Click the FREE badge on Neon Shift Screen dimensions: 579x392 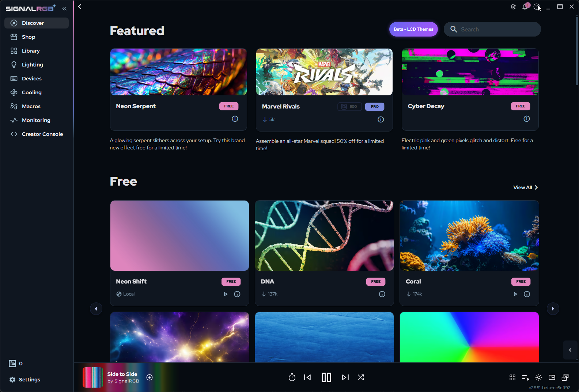click(231, 282)
